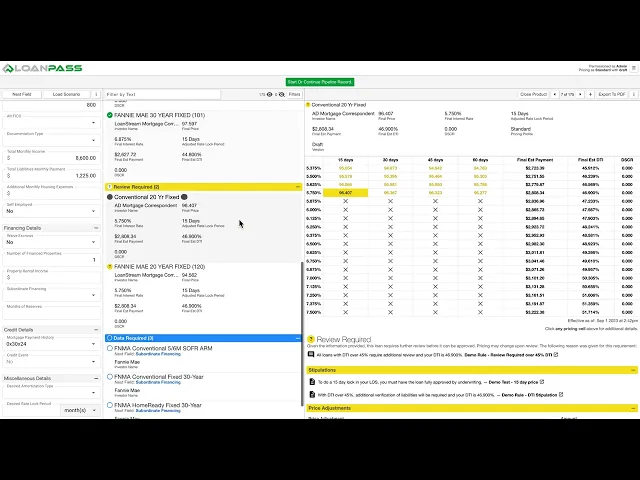640x480 pixels.
Task: Open Subordinate Financing link under FNMA Conventional 5/6M SOFR ARM
Action: point(158,354)
